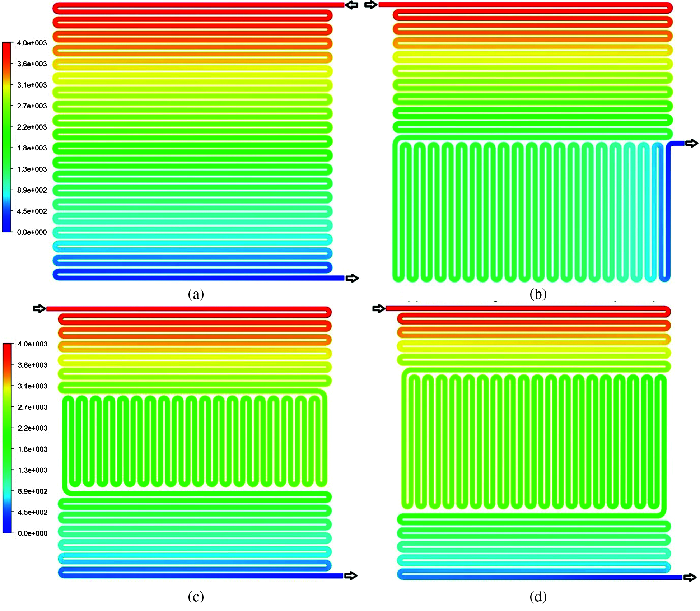Click the outlet arrow of panel (b)
The width and height of the screenshot is (700, 611).
[692, 143]
